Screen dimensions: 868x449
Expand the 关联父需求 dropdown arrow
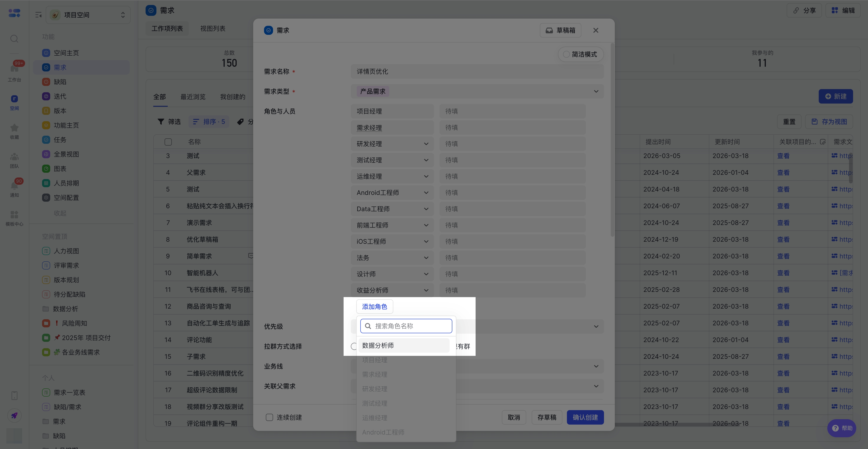596,386
